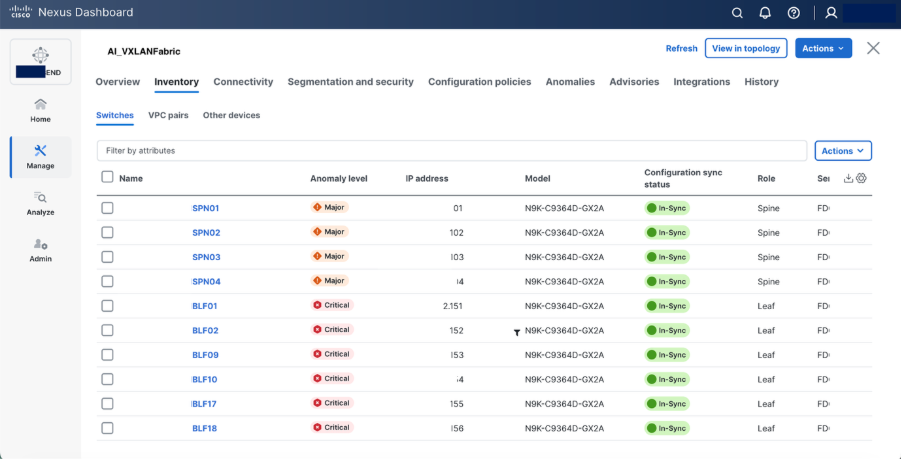Viewport: 901px width, 459px height.
Task: Tick the checkbox for SPN01 row
Action: point(107,208)
